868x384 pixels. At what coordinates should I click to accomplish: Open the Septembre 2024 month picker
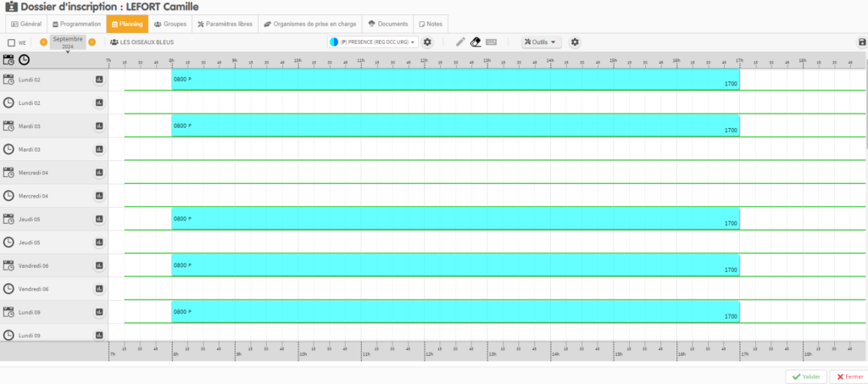click(68, 42)
